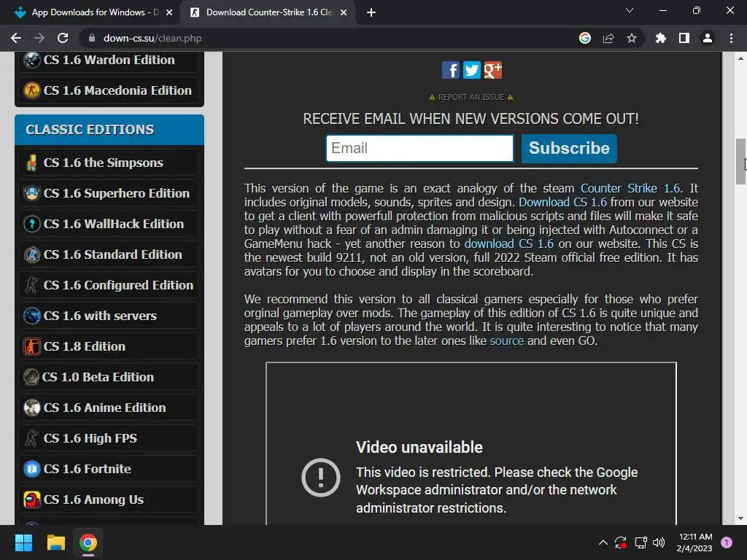Open a new browser tab
This screenshot has height=560, width=747.
pos(371,12)
